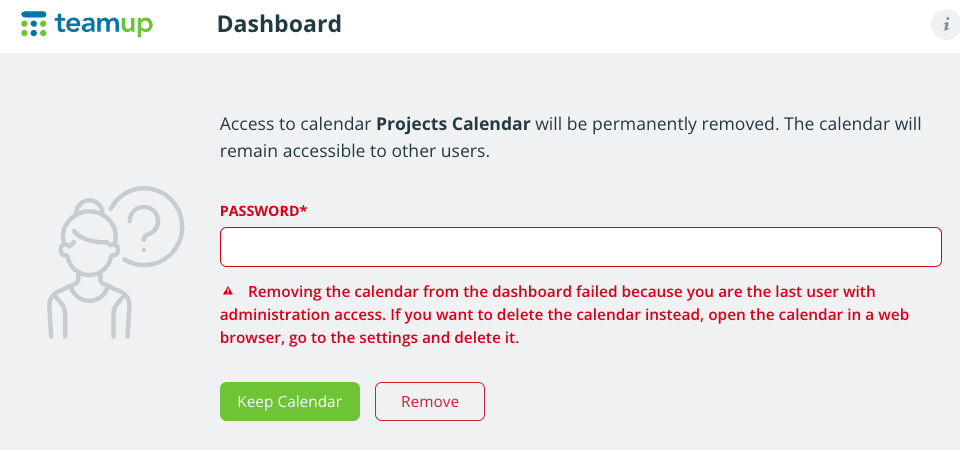
Task: Select the Keep Calendar button
Action: pos(290,402)
